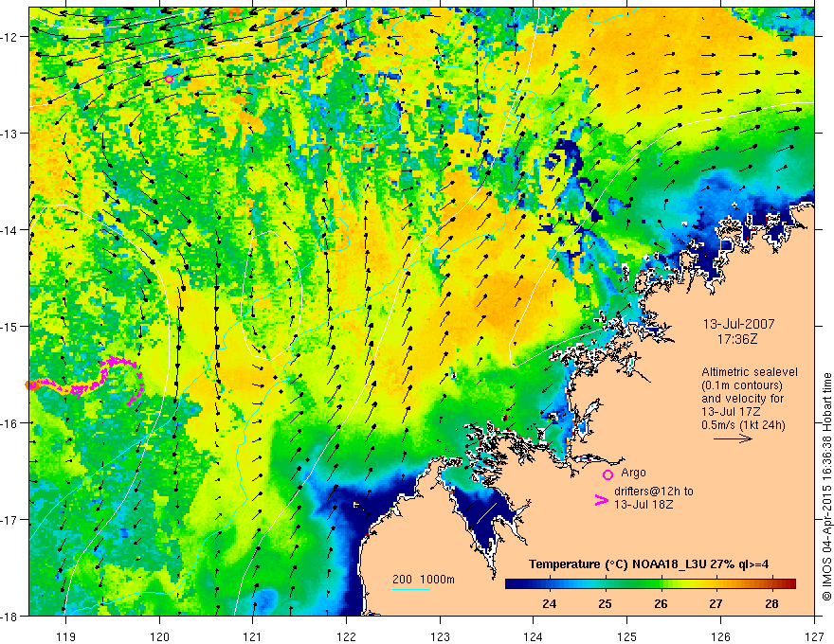834x644 pixels.
Task: Click the 'Argo' legend label
Action: pos(633,473)
